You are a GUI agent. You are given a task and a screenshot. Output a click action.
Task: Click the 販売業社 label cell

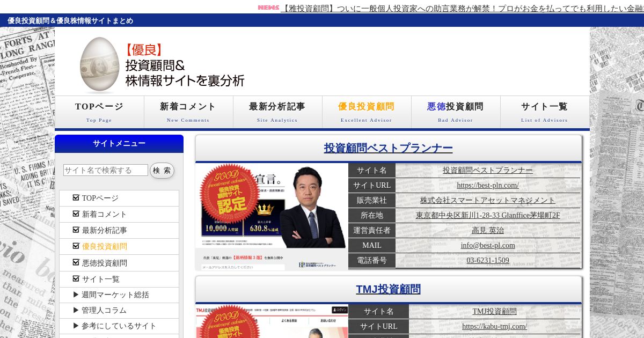(372, 200)
